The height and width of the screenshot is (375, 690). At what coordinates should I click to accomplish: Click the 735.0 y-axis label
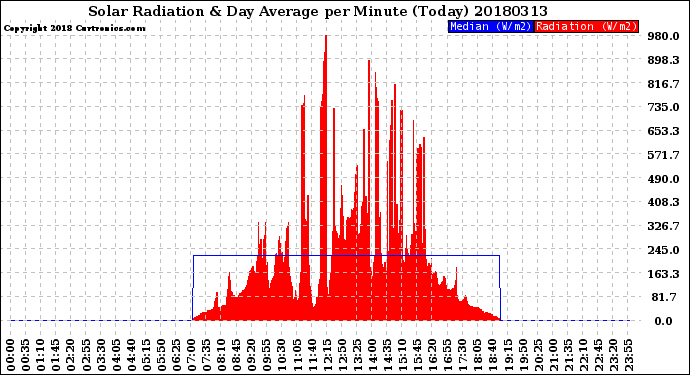coord(663,107)
